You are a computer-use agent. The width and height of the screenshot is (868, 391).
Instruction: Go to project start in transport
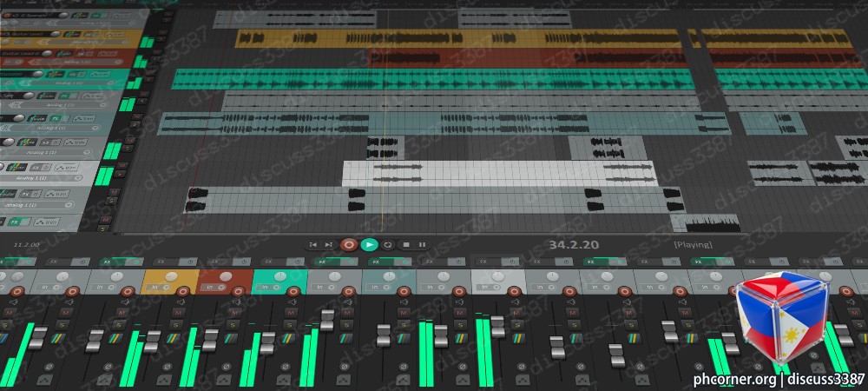click(313, 244)
